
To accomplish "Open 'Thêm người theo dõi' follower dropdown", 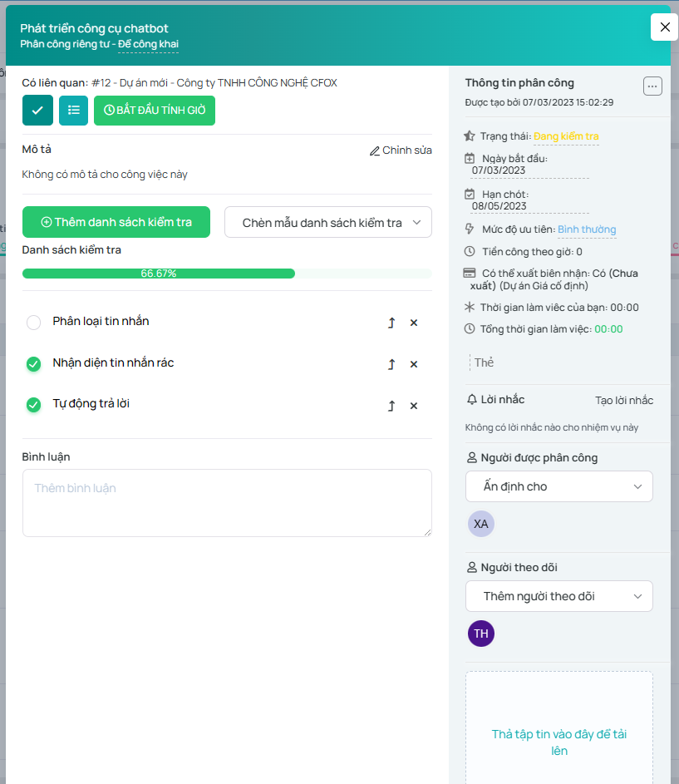I will 558,596.
